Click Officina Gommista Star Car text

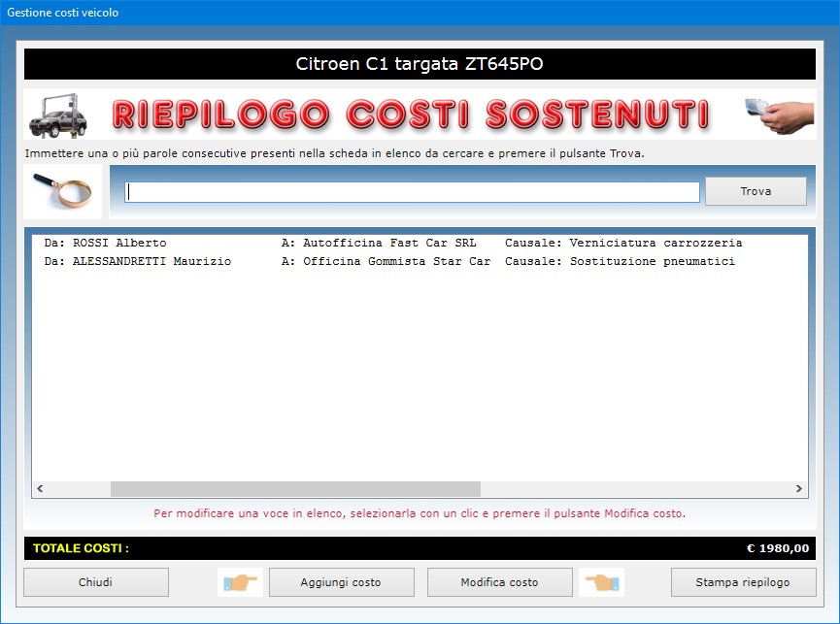tap(396, 262)
